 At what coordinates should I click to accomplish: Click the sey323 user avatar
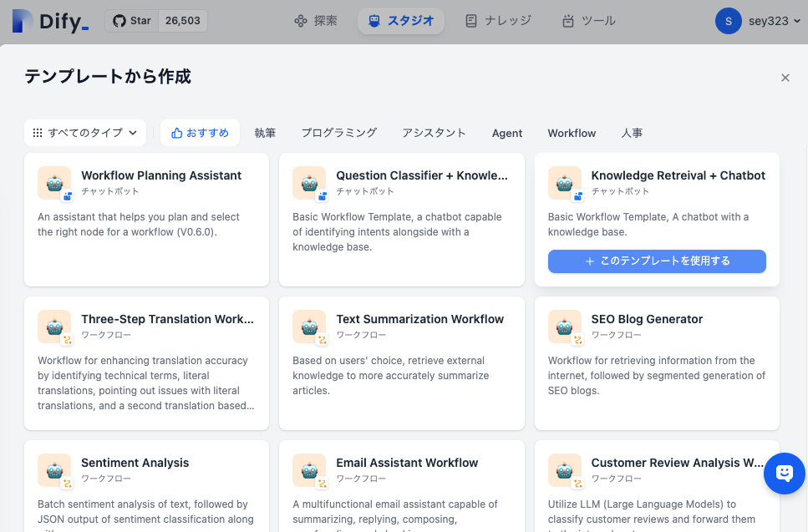click(x=728, y=21)
